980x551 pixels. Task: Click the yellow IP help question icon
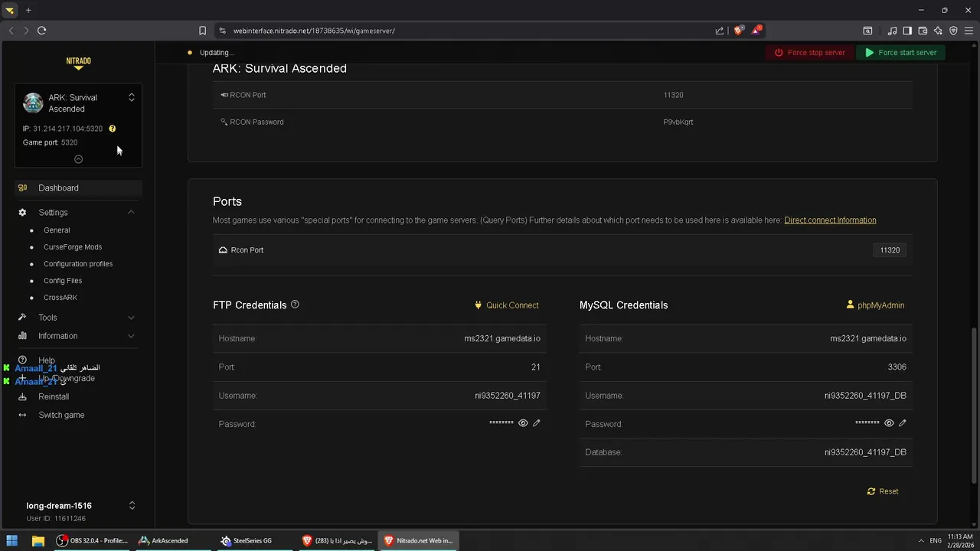coord(112,129)
